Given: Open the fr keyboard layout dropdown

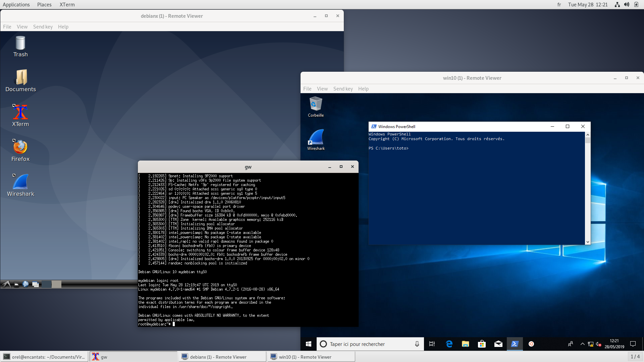Looking at the screenshot, I should pos(559,5).
